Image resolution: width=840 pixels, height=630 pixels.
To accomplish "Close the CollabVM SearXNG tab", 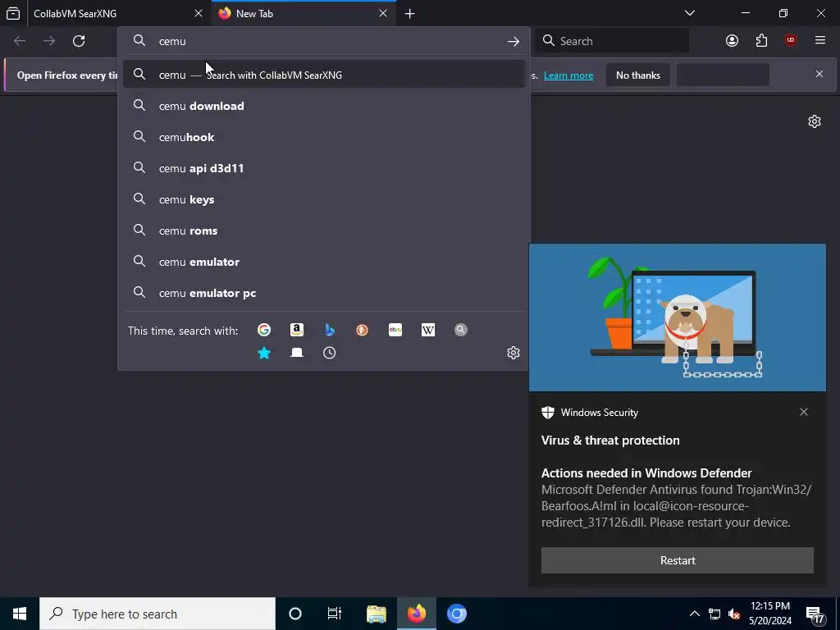I will click(199, 13).
